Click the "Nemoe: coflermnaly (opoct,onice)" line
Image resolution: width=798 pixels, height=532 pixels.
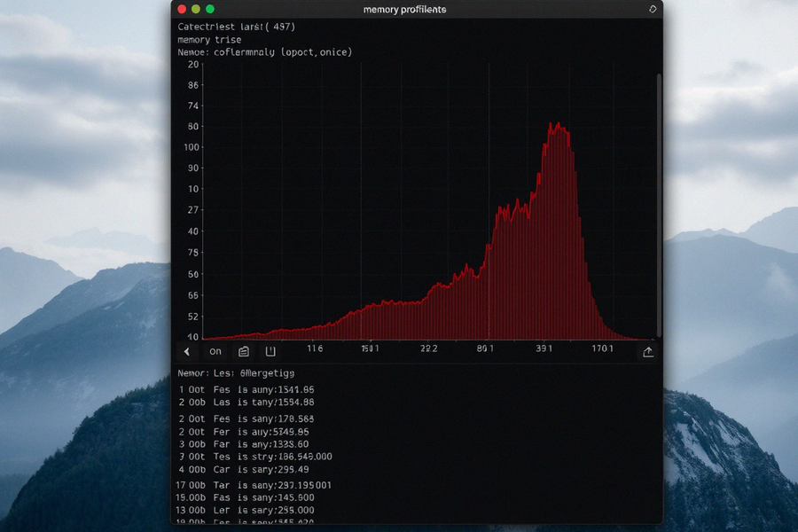[x=264, y=52]
